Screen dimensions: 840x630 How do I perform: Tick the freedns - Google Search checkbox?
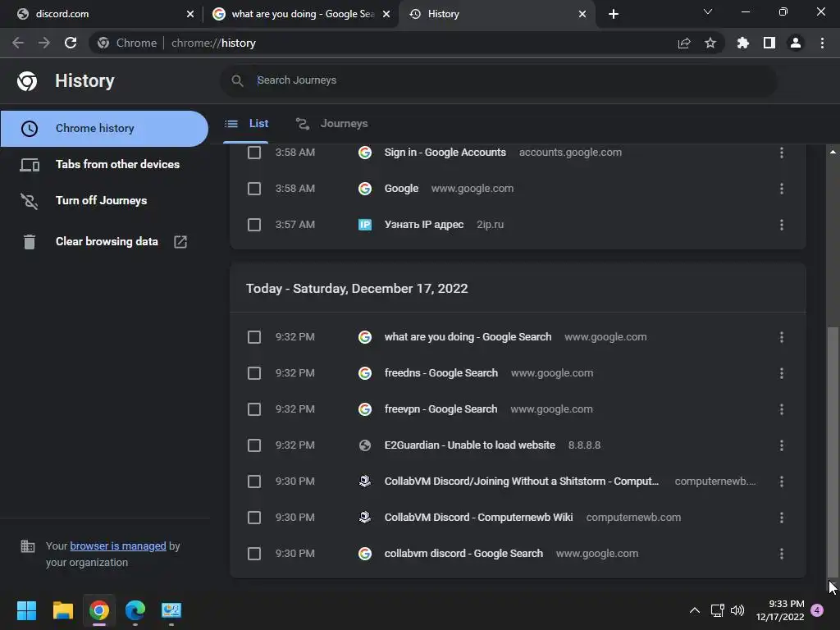(254, 373)
